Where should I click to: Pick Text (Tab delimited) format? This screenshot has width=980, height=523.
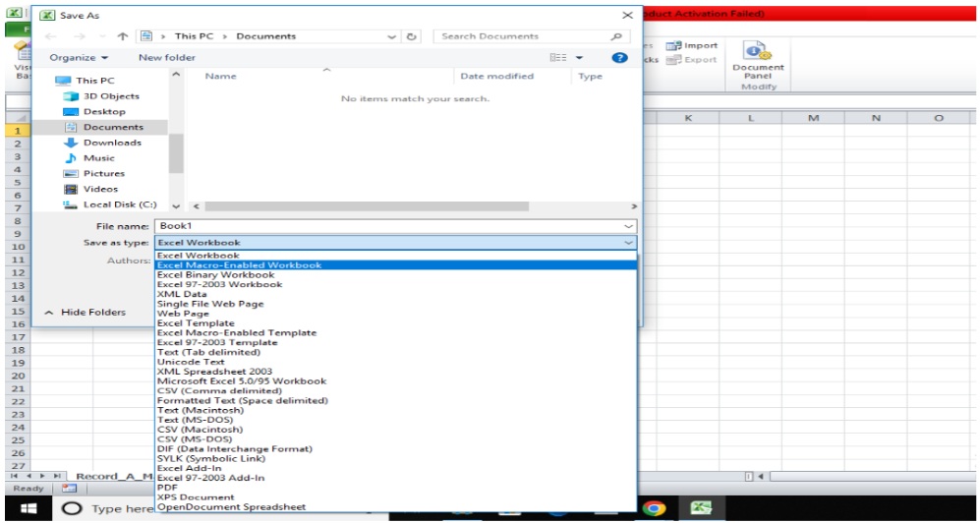(x=395, y=352)
